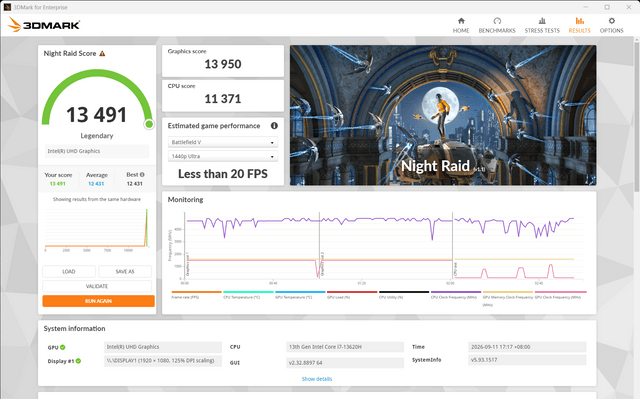
Task: Click Your score value 13 491
Action: [58, 184]
